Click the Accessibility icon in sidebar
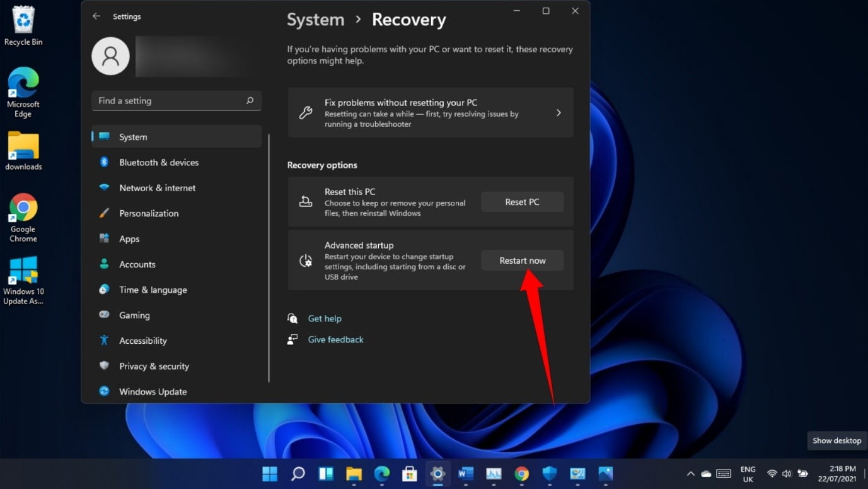Screen dimensions: 868x489 [105, 341]
